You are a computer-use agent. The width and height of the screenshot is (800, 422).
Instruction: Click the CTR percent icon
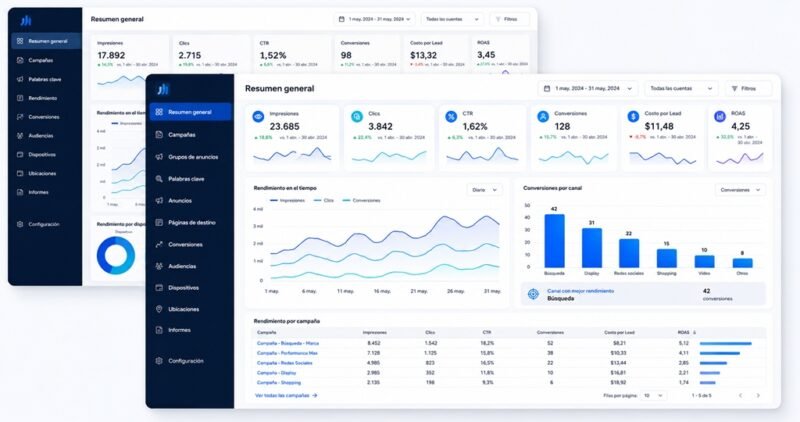tap(451, 116)
